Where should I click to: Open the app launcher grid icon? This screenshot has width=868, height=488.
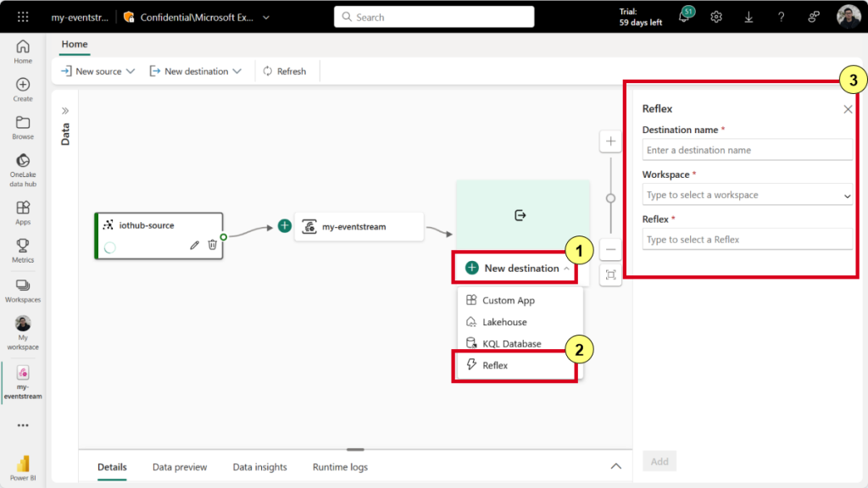[x=23, y=17]
